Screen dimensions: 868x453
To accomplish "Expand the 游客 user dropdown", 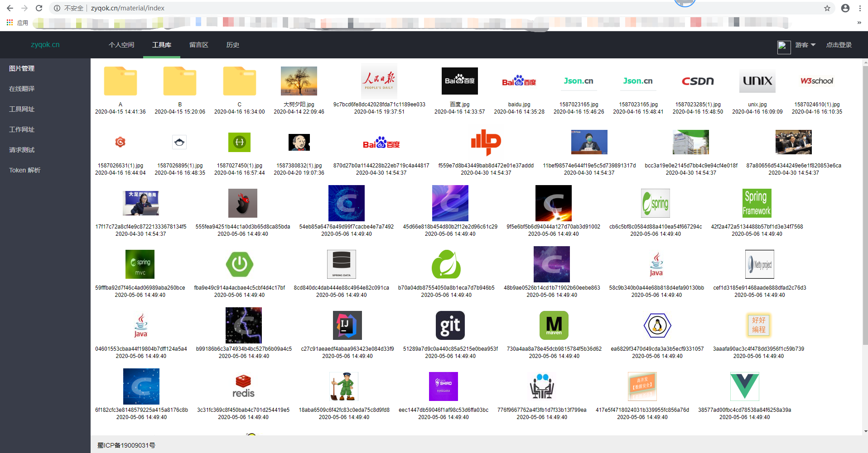I will (805, 45).
